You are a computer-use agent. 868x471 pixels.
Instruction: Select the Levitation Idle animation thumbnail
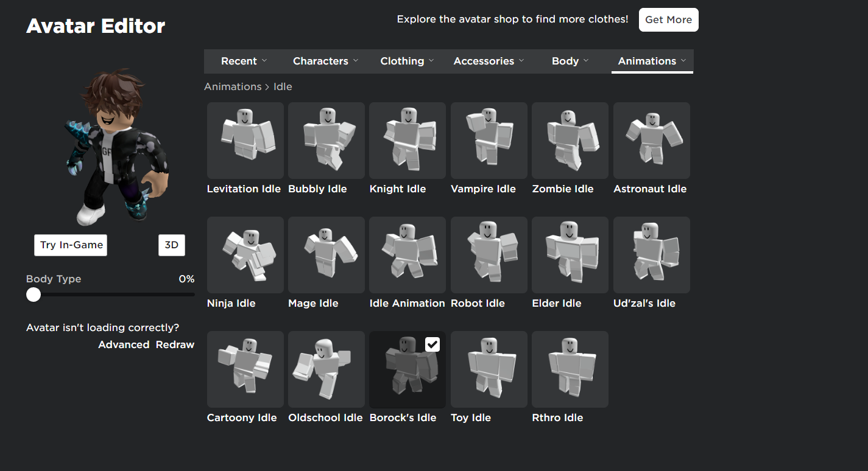pos(245,141)
